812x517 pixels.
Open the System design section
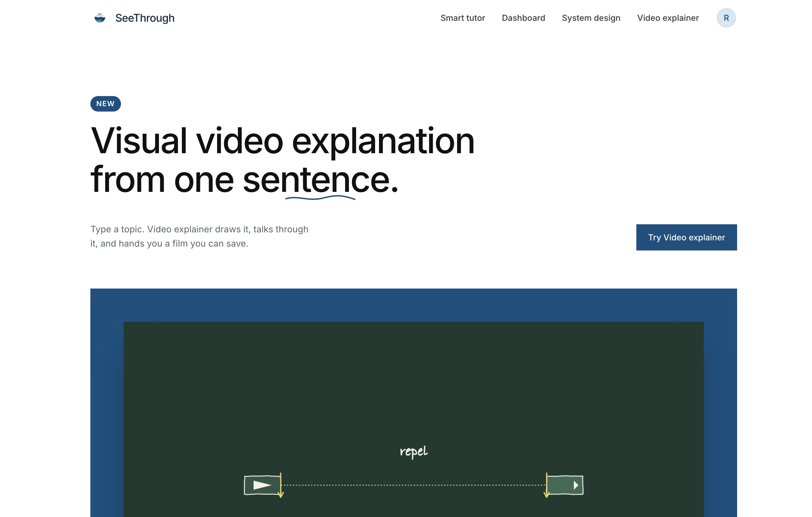pyautogui.click(x=591, y=18)
